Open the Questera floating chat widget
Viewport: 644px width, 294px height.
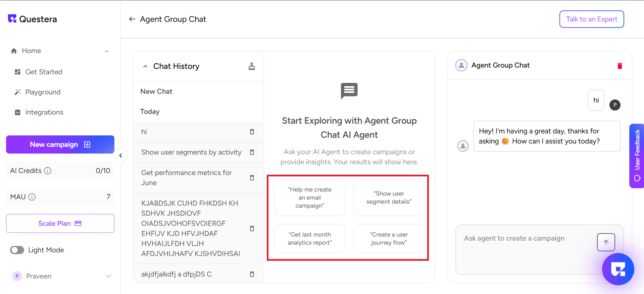[618, 269]
